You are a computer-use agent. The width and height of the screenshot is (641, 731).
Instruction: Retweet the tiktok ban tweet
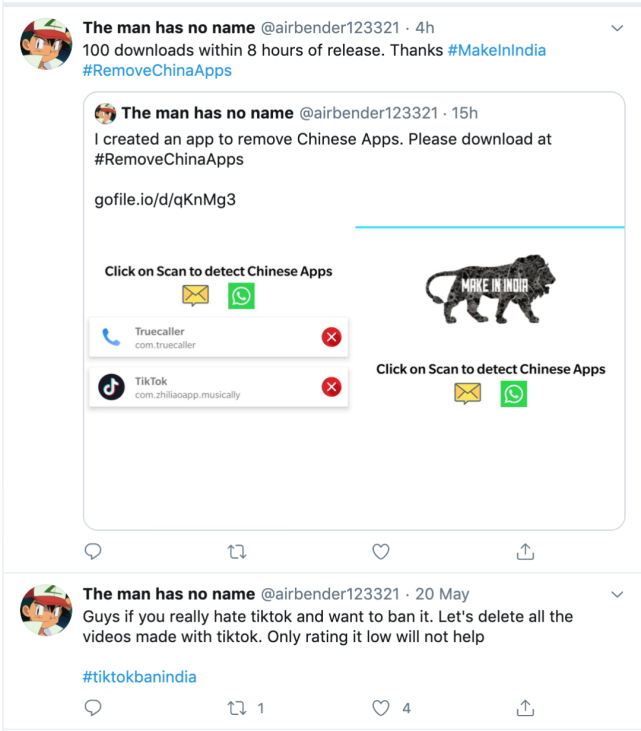(237, 708)
